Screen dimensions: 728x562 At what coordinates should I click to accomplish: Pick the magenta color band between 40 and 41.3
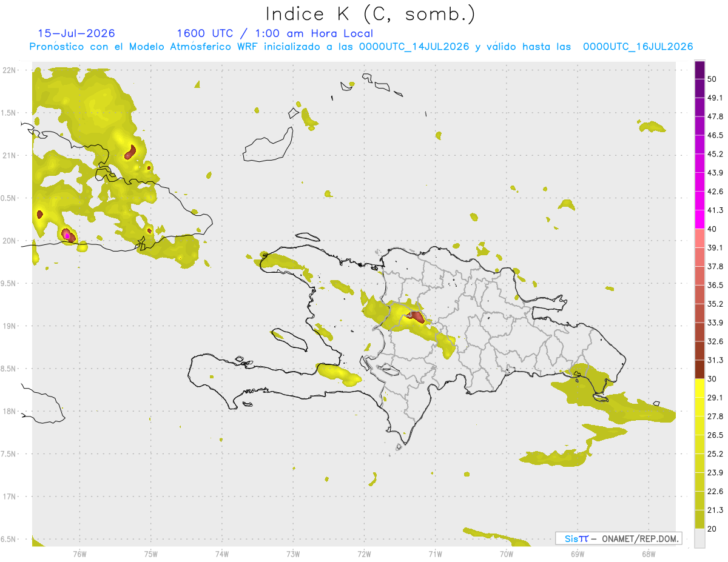point(699,219)
